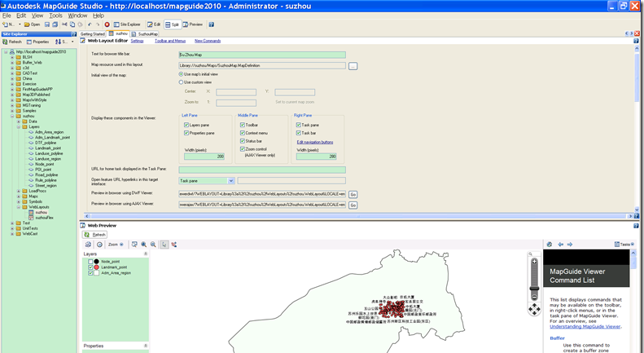Click the Pan hand tool icon
Viewport: 644px width, 353px height.
(x=174, y=245)
